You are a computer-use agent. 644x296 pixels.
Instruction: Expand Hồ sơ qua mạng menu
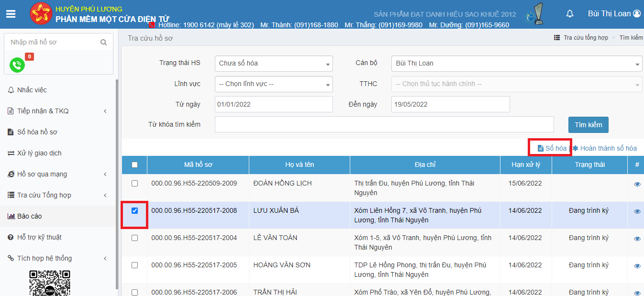[58, 174]
